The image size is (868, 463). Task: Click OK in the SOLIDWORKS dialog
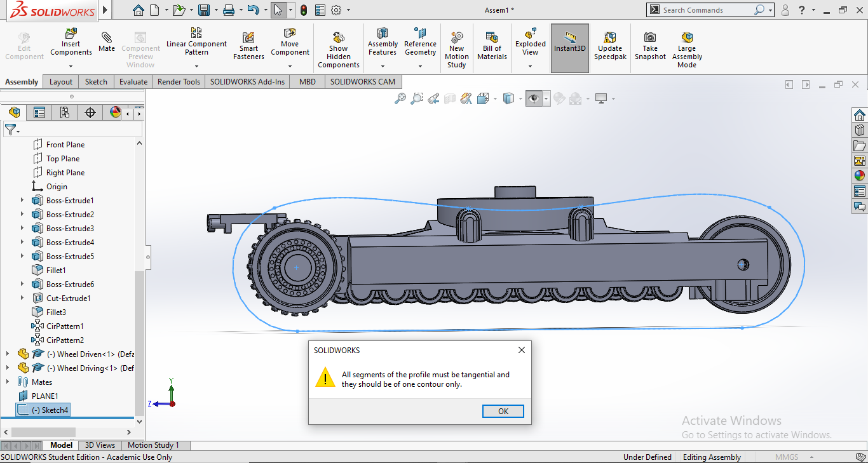[503, 411]
